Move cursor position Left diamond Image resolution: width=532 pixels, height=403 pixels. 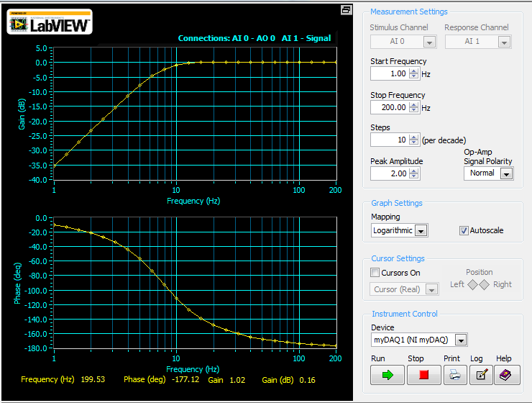coord(472,284)
